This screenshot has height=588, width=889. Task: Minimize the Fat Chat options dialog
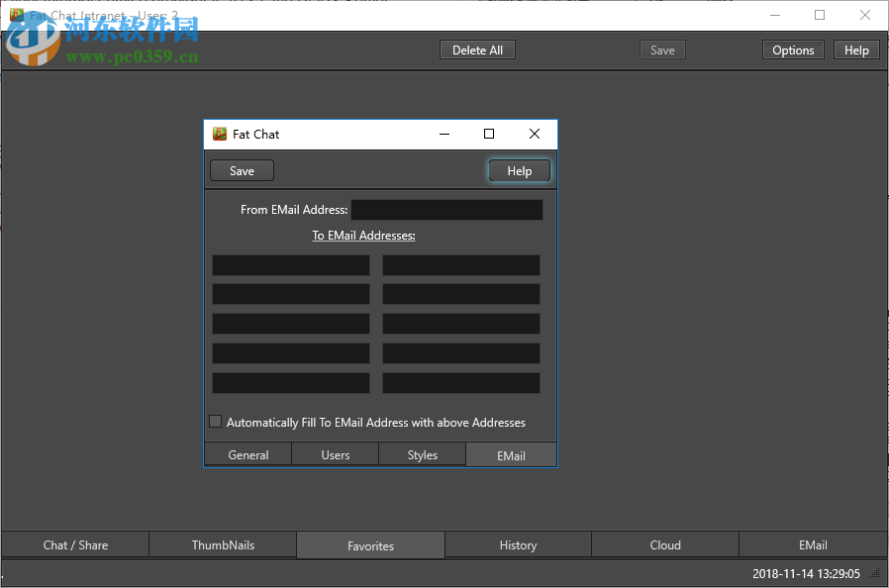[444, 135]
